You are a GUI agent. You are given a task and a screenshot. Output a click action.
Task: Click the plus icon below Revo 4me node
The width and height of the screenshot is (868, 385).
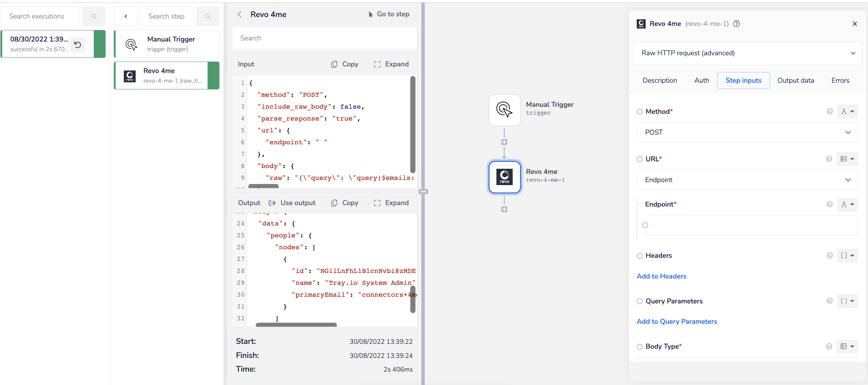504,209
